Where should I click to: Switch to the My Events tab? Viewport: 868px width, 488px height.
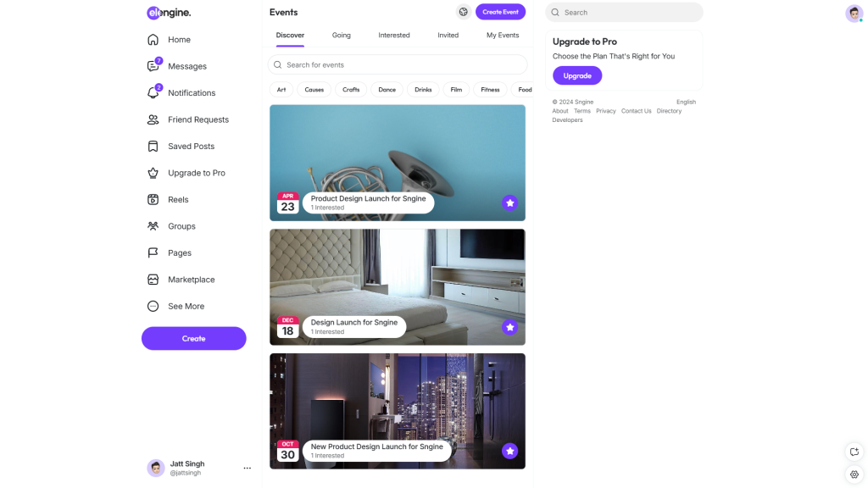pyautogui.click(x=503, y=36)
